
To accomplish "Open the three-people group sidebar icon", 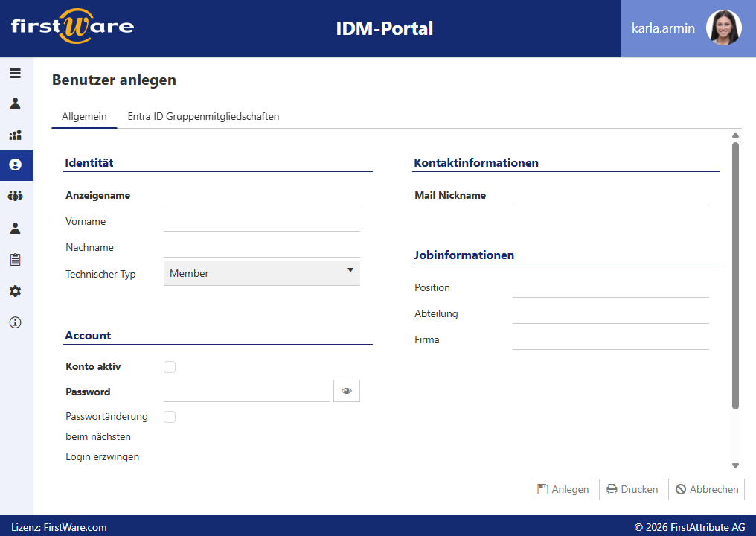I will click(x=16, y=196).
